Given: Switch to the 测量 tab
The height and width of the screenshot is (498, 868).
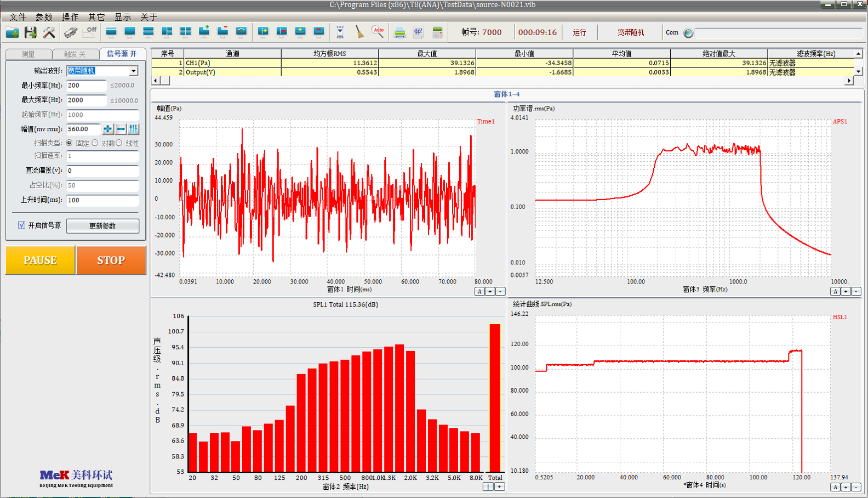Looking at the screenshot, I should point(28,54).
